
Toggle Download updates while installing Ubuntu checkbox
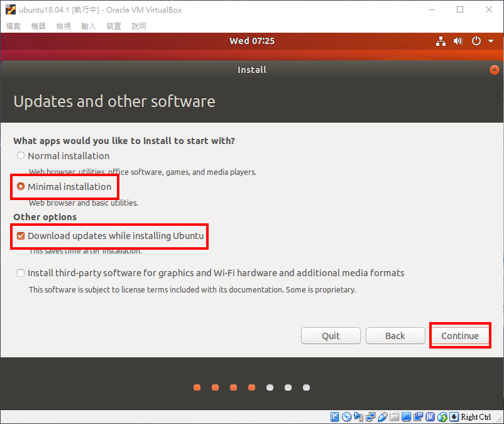click(21, 236)
